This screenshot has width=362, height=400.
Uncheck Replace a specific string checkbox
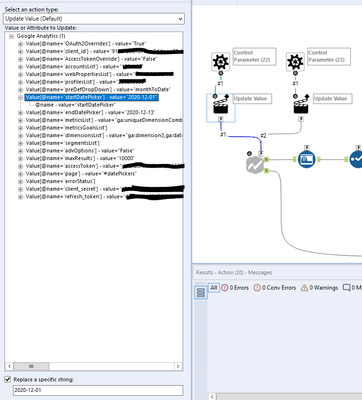click(8, 379)
